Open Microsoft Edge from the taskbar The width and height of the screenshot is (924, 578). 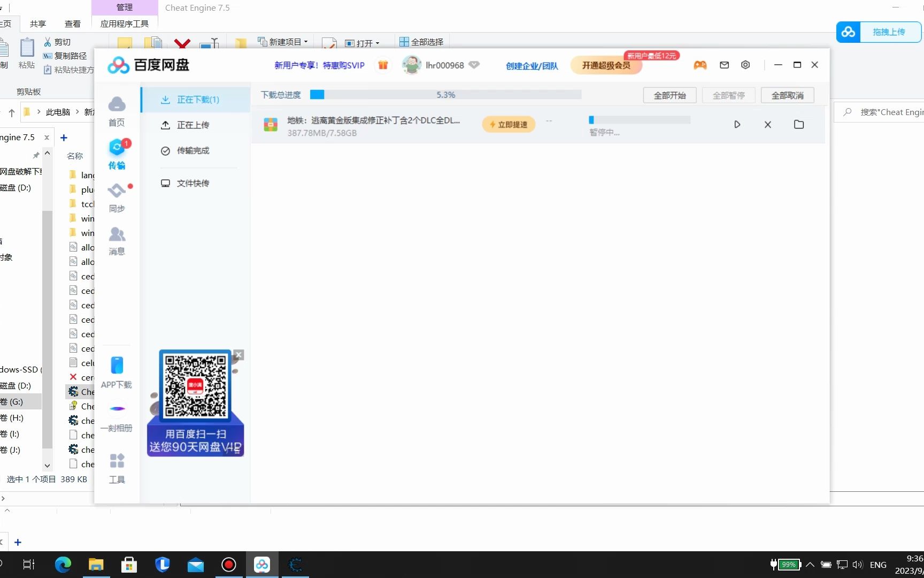coord(63,565)
